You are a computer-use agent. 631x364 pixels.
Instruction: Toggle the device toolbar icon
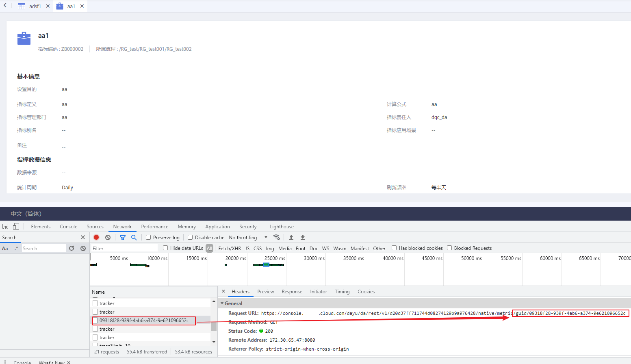tap(16, 227)
